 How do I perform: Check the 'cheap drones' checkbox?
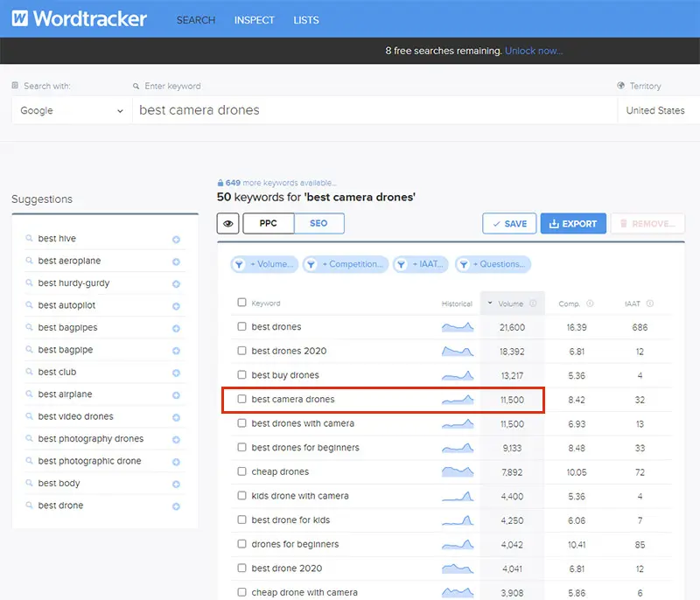pos(242,471)
